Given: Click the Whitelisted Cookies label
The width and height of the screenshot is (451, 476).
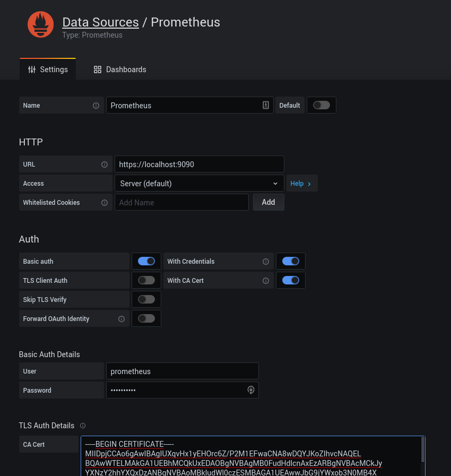Looking at the screenshot, I should point(51,203).
